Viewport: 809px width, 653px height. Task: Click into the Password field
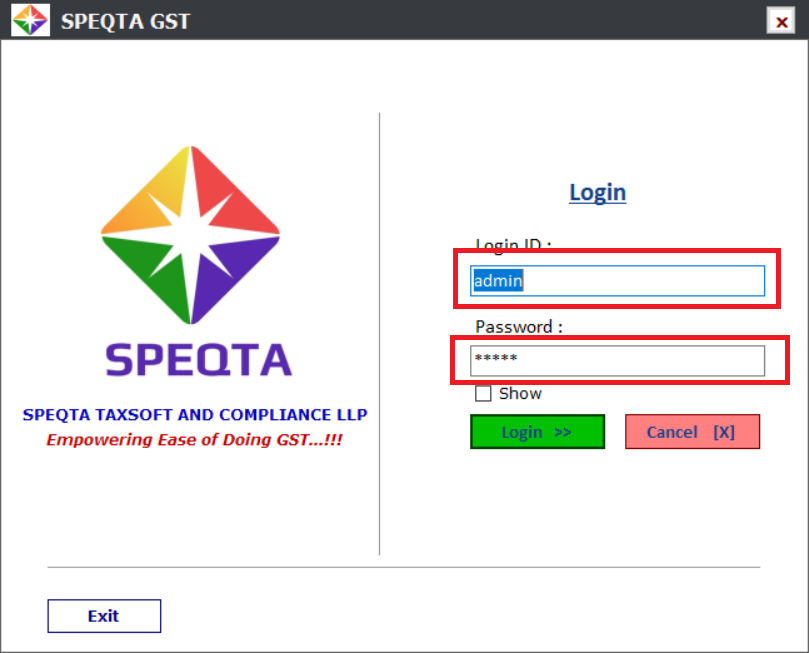(618, 360)
